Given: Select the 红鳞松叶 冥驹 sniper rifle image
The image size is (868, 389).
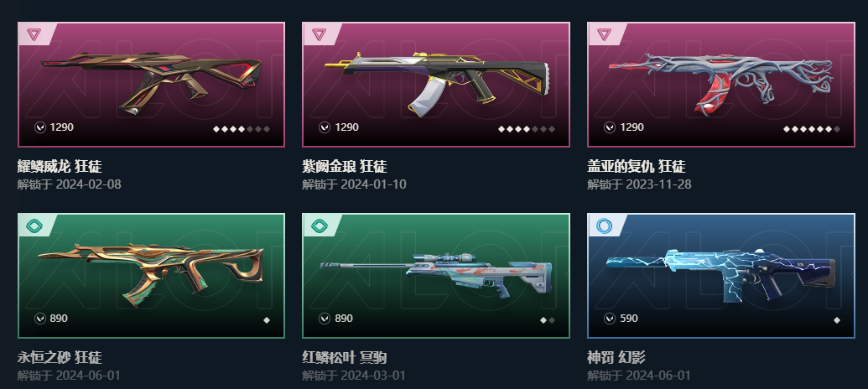Looking at the screenshot, I should (436, 275).
